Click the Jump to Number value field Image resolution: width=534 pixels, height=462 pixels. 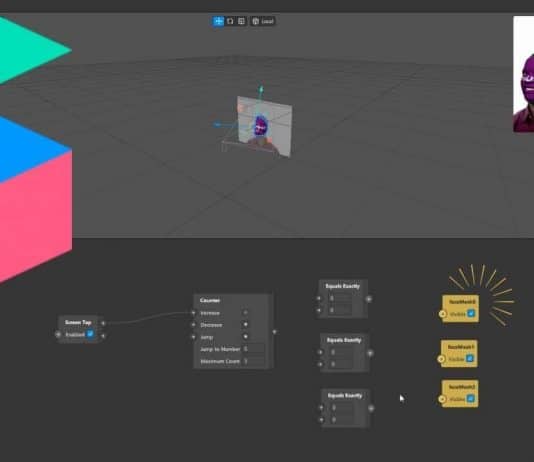[254, 349]
